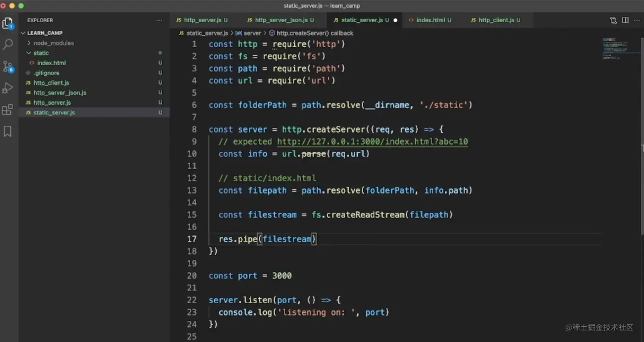Screen dimensions: 644x342
Task: Click 'console' on line 23
Action: point(236,312)
